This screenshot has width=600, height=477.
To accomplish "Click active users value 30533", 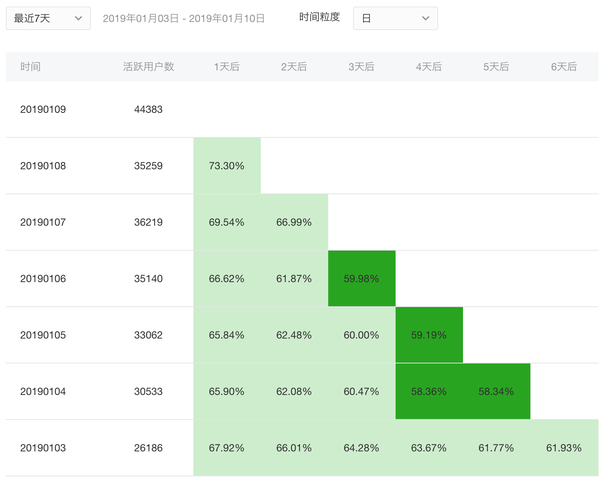I will pos(148,391).
